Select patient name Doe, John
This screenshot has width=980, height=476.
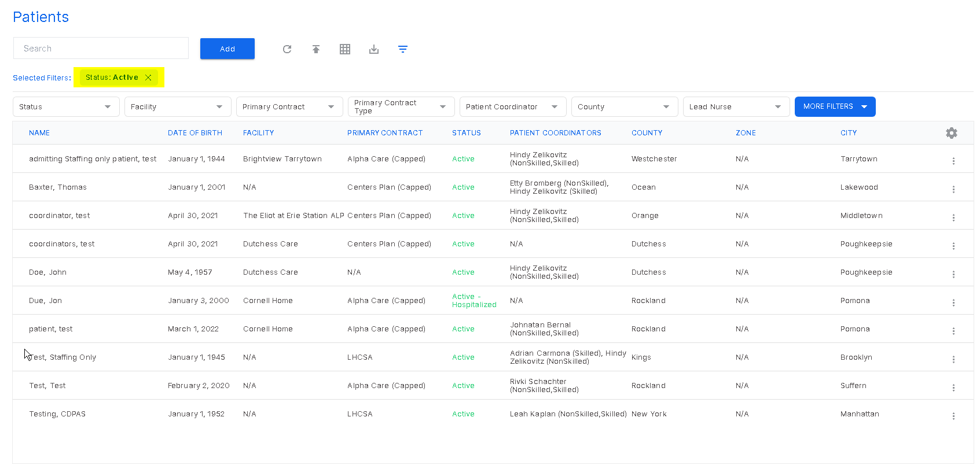(47, 272)
